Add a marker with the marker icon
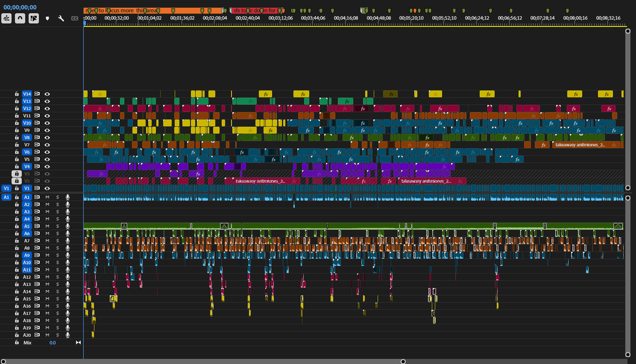This screenshot has height=364, width=636. click(47, 18)
